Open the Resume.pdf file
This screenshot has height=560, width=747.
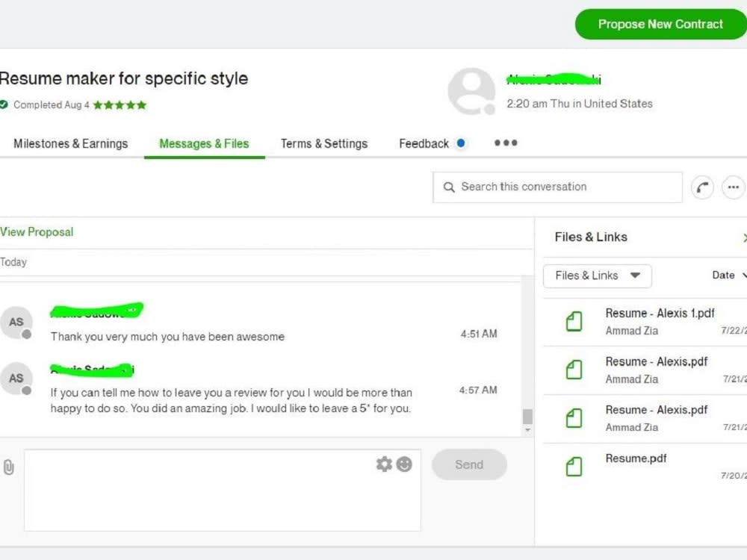point(636,458)
